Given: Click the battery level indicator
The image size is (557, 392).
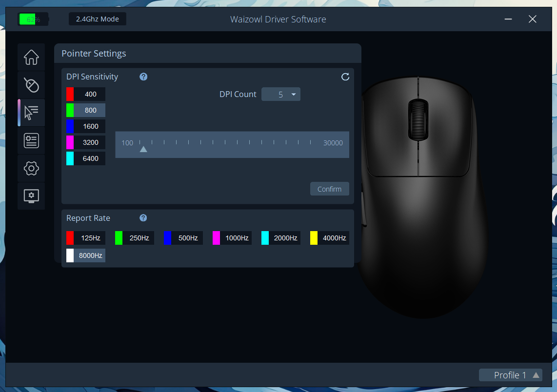Looking at the screenshot, I should [x=33, y=19].
